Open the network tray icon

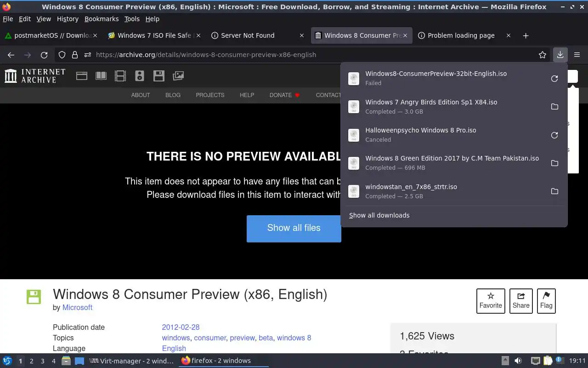pyautogui.click(x=535, y=361)
